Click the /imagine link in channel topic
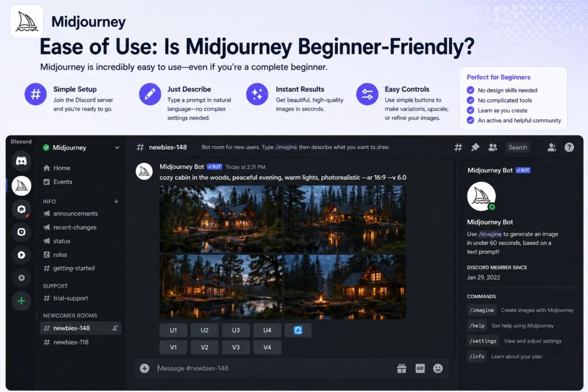 coord(286,148)
